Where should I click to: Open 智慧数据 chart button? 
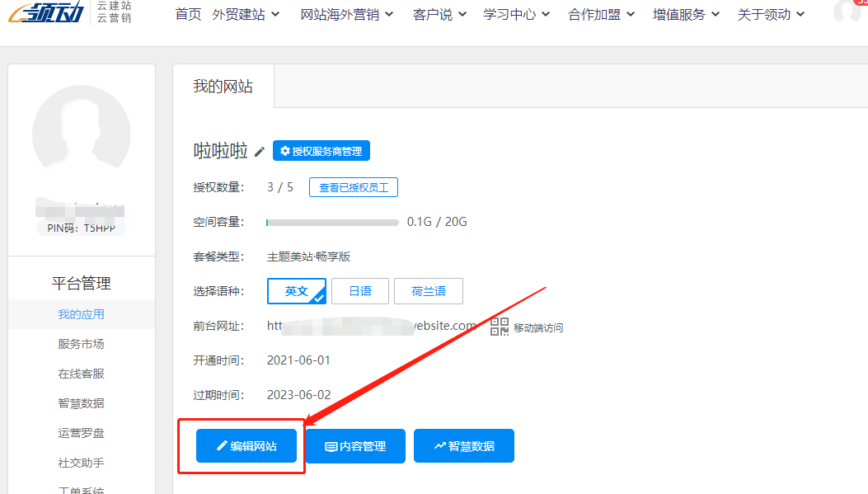[464, 446]
